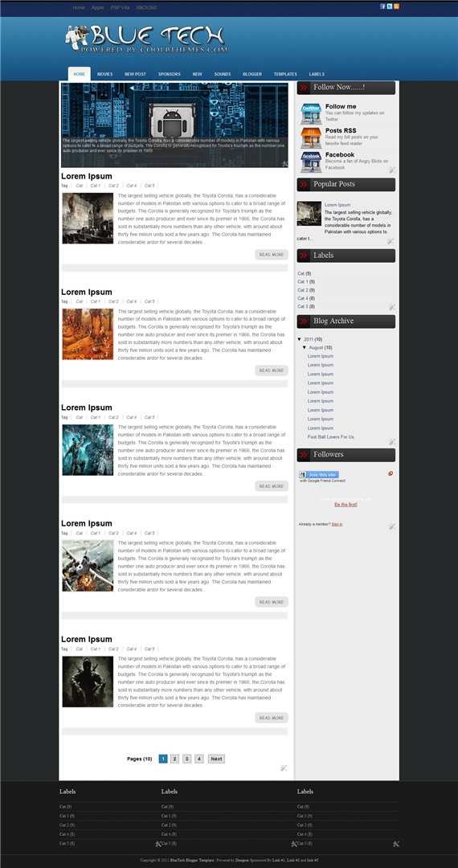Go to page 4 in pagination
Image resolution: width=458 pixels, height=868 pixels.
coord(199,759)
